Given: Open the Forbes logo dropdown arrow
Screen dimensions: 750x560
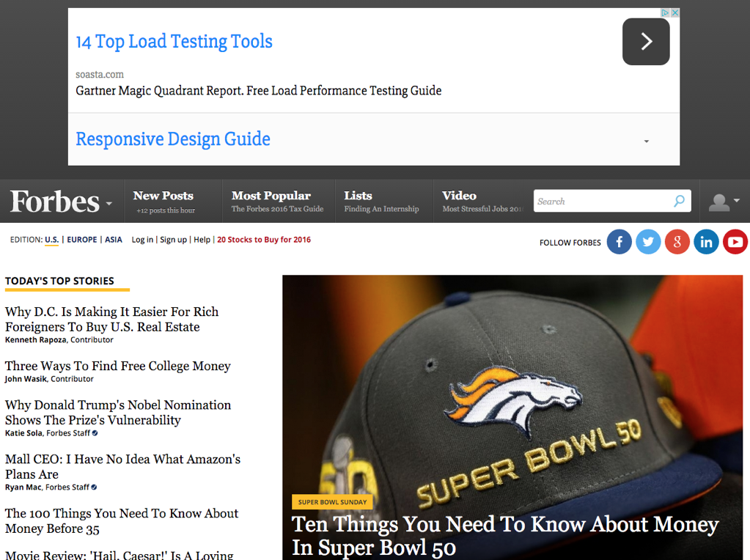Looking at the screenshot, I should click(109, 204).
